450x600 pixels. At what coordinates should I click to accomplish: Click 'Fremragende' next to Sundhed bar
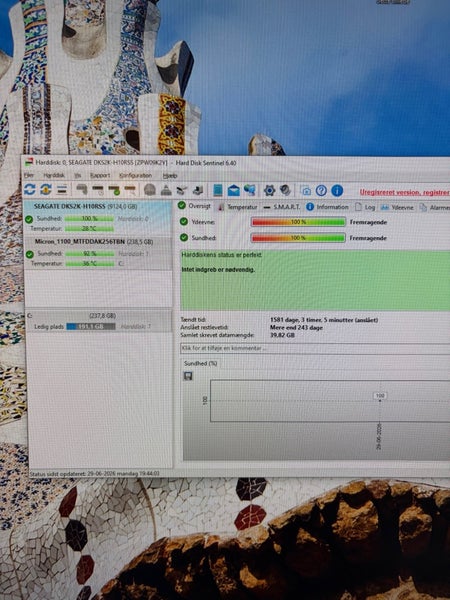368,238
